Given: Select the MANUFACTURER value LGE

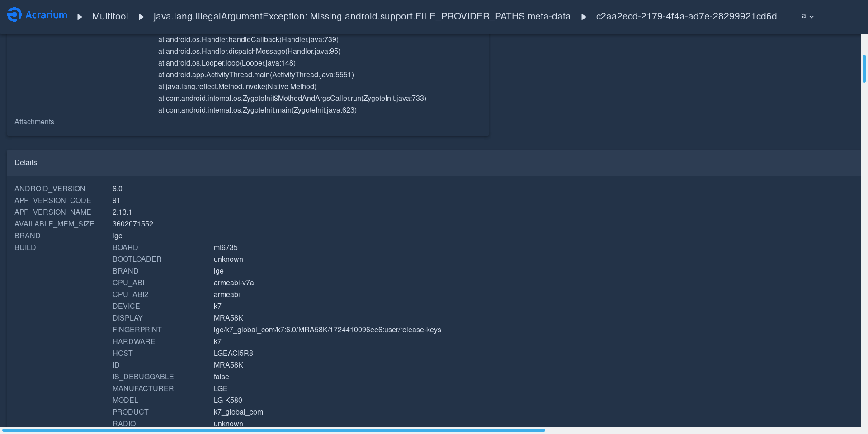Looking at the screenshot, I should [221, 389].
